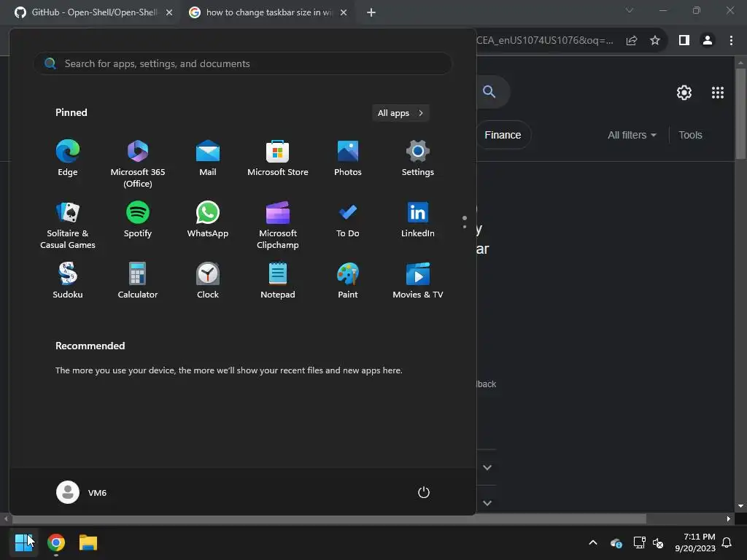The height and width of the screenshot is (560, 747).
Task: Click the Windows Start button on taskbar
Action: point(24,542)
